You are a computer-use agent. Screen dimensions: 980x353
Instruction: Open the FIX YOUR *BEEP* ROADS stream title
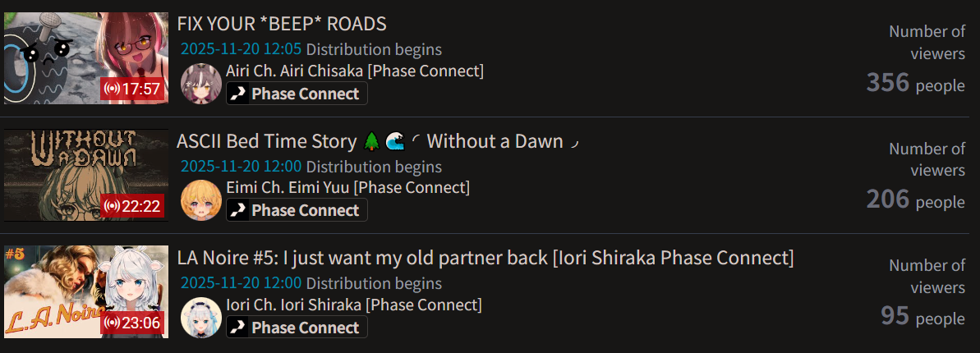[x=282, y=24]
